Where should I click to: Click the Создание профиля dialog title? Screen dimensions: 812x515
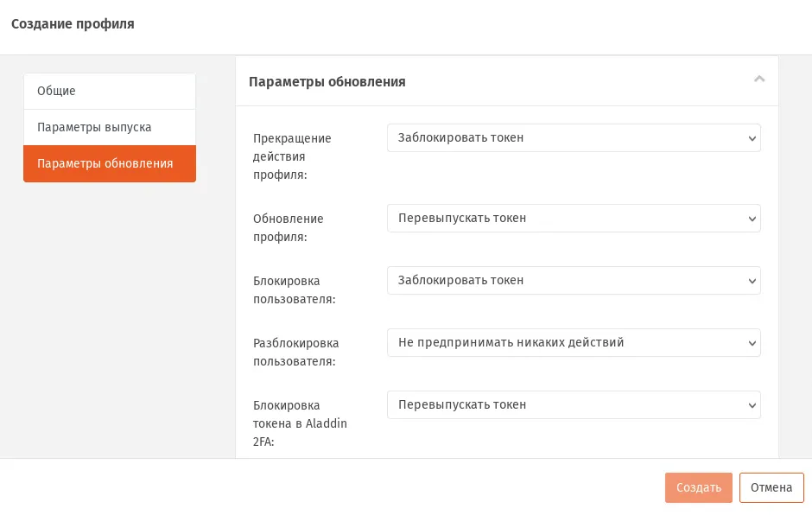click(73, 24)
